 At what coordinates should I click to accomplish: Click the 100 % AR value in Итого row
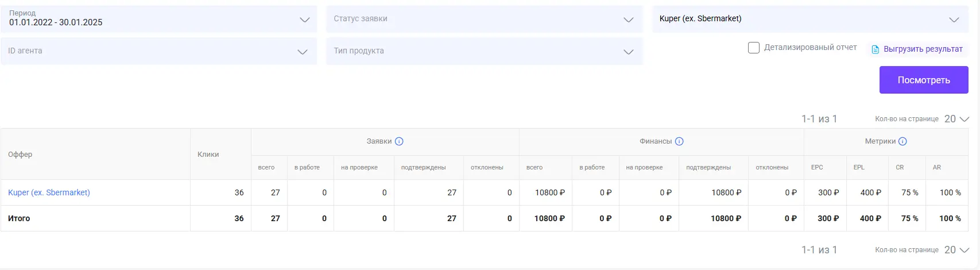click(x=950, y=218)
